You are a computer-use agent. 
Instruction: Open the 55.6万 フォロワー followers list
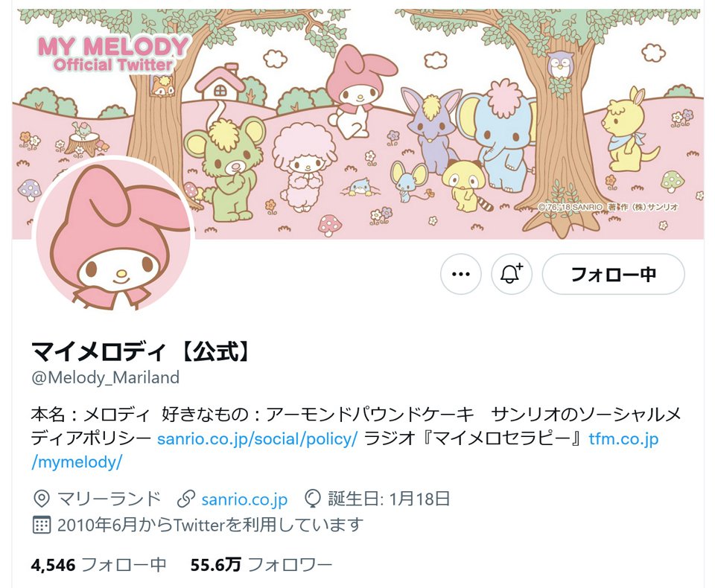261,565
